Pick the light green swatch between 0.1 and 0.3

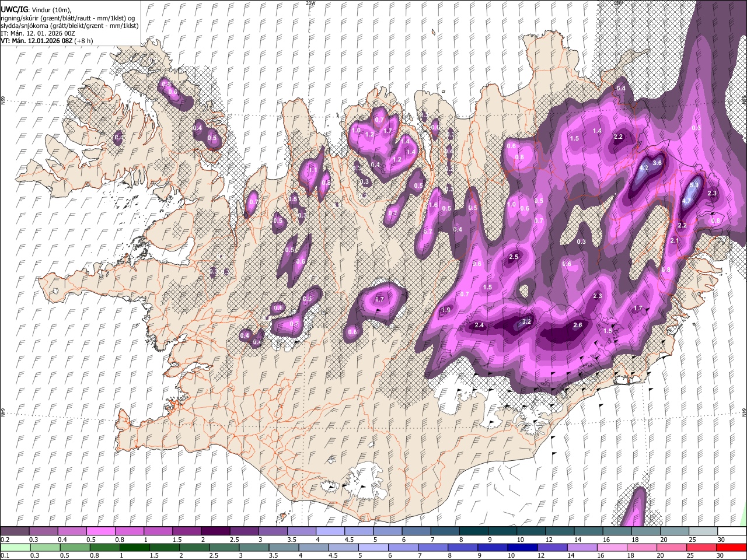click(15, 547)
